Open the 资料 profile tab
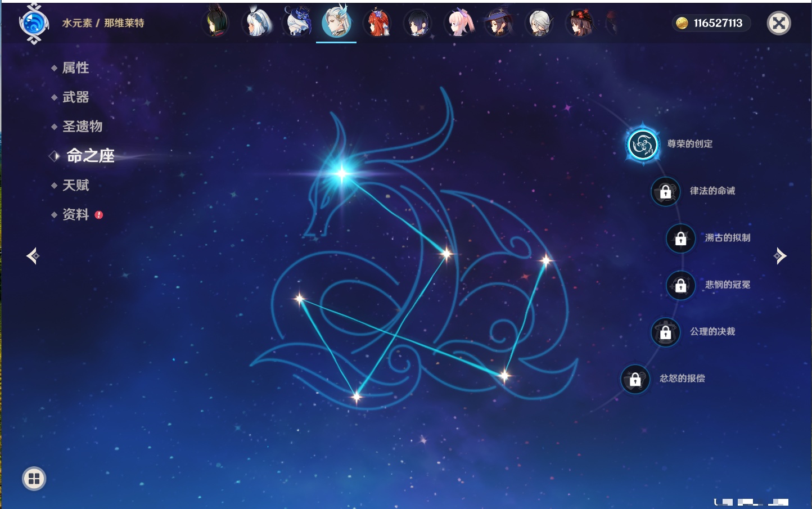812x509 pixels. point(75,214)
